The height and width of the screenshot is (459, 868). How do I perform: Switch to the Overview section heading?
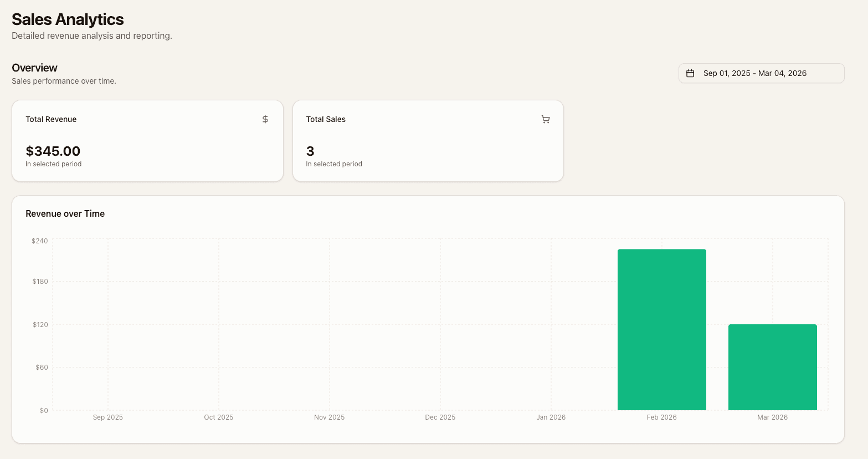pyautogui.click(x=34, y=68)
